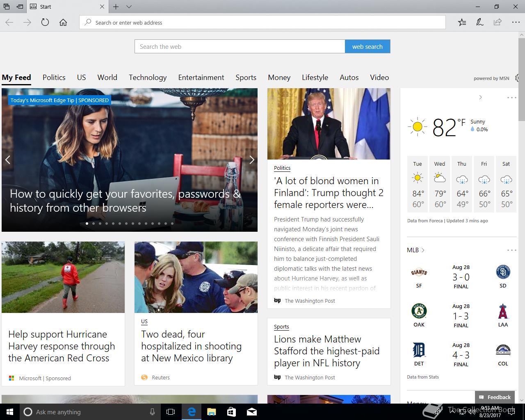Screen dimensions: 525x420
Task: Open MSN feed settings gear icon
Action: [x=518, y=78]
